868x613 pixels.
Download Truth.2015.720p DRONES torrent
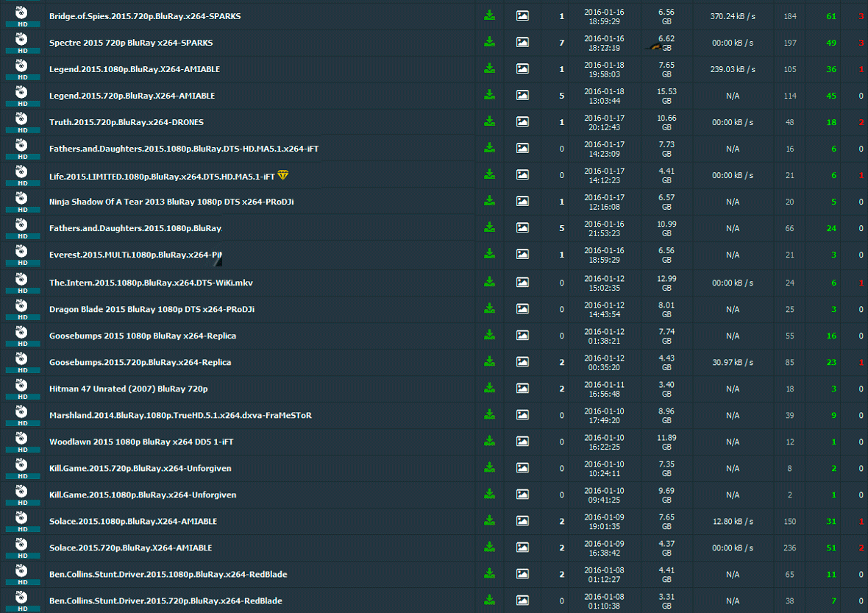(489, 122)
